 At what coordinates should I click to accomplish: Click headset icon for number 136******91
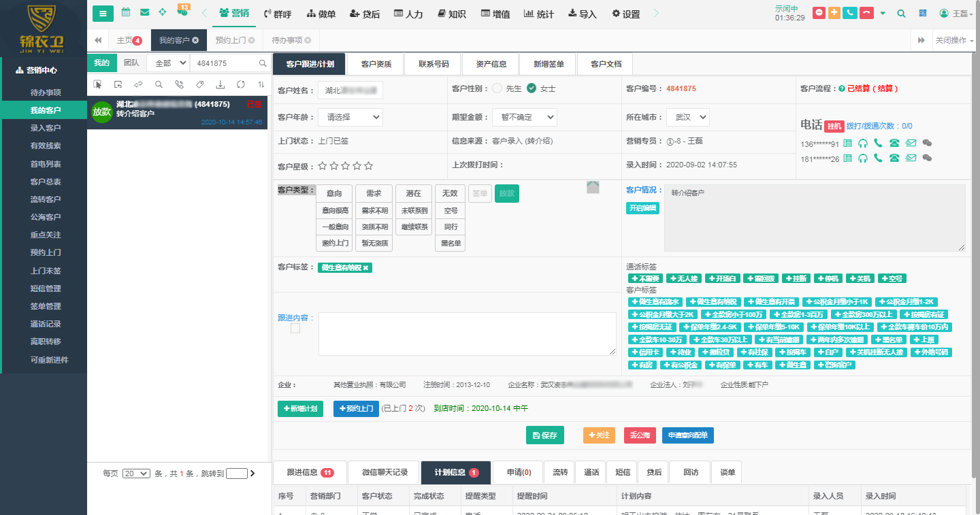tap(863, 143)
